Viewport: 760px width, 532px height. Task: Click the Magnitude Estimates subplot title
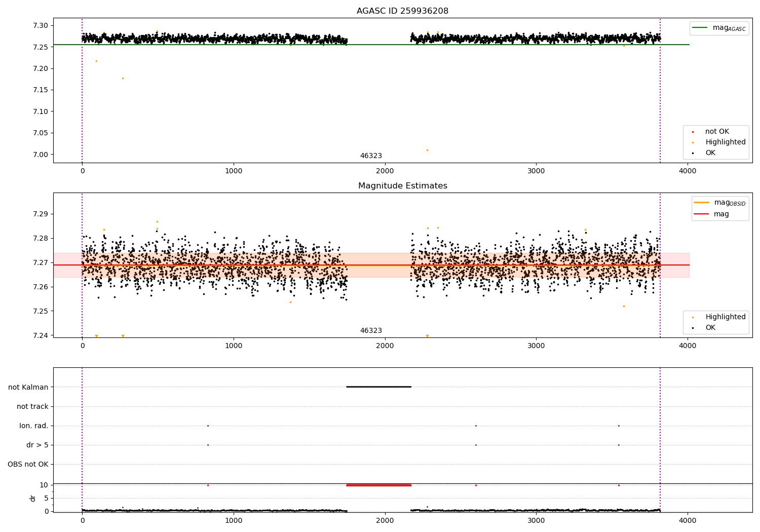402,186
